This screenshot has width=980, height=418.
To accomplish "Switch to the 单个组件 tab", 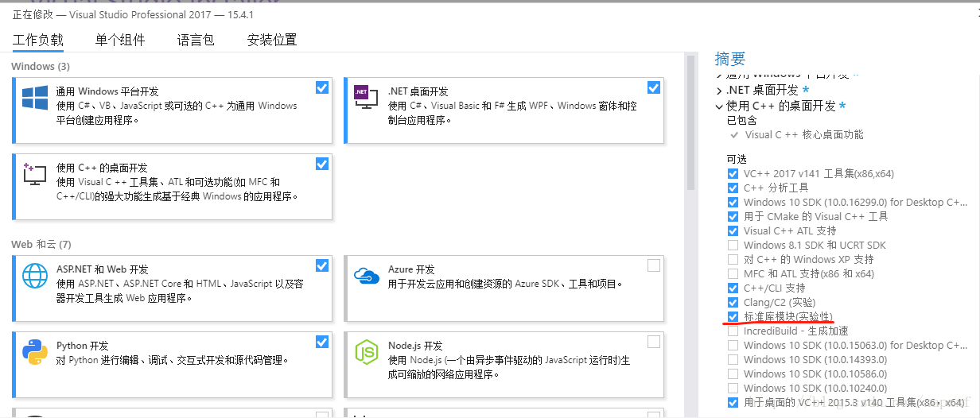I will pyautogui.click(x=120, y=40).
